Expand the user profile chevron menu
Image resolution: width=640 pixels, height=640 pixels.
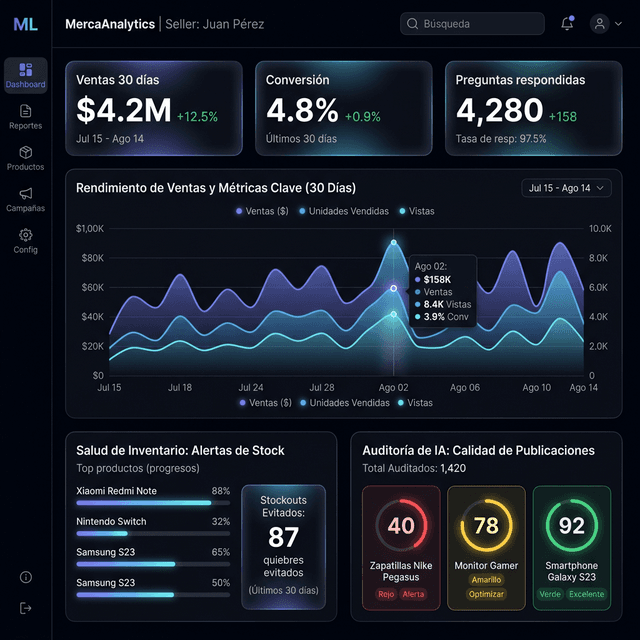point(618,24)
